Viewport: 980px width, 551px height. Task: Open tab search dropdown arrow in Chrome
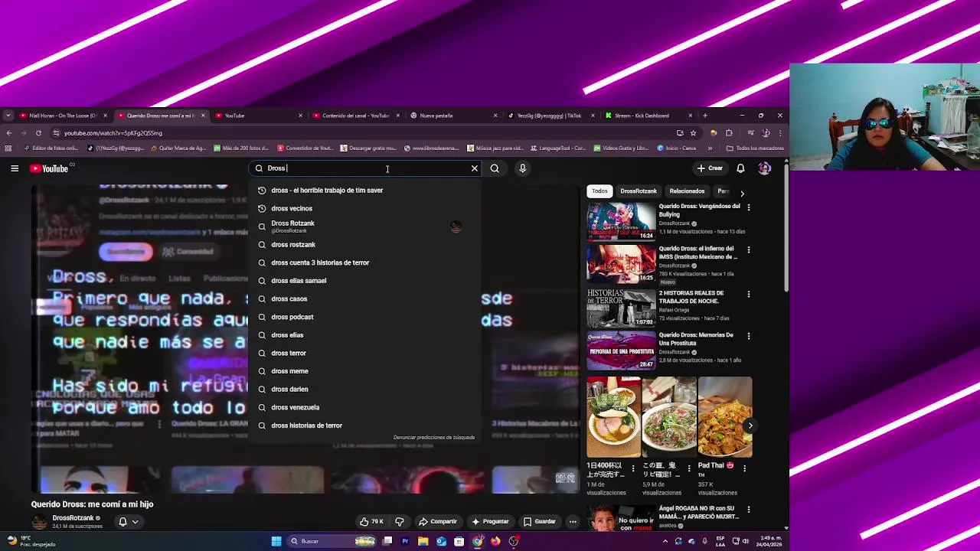click(x=8, y=116)
